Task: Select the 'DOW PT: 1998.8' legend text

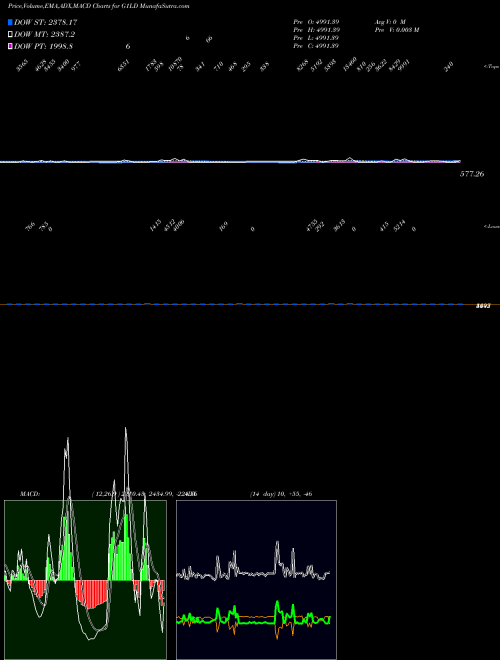Action: pyautogui.click(x=43, y=46)
